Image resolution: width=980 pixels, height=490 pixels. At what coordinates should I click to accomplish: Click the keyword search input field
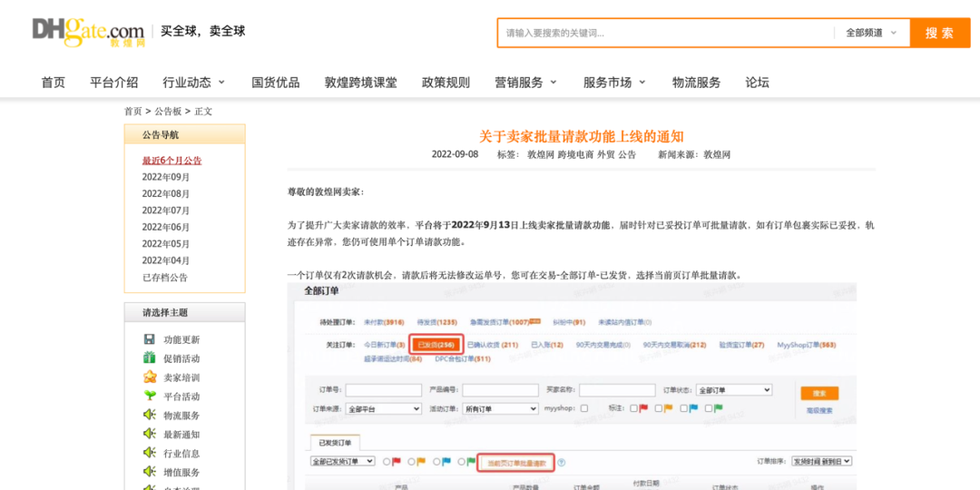coord(665,33)
